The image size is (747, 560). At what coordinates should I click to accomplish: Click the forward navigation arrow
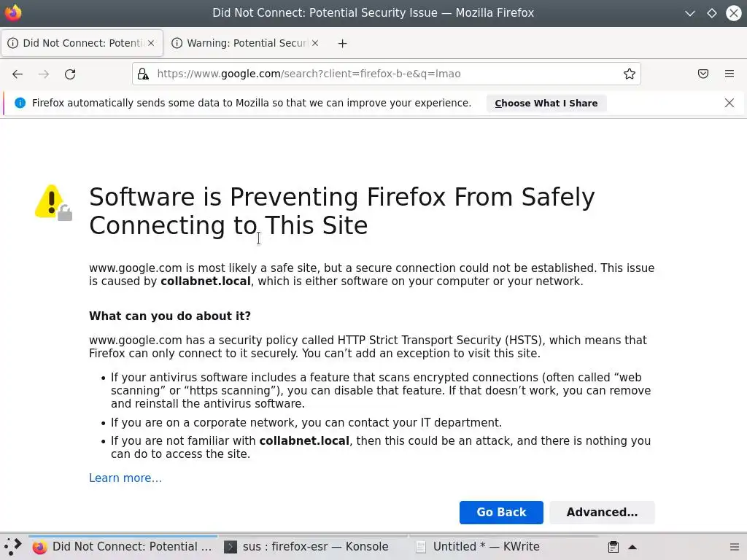click(44, 74)
